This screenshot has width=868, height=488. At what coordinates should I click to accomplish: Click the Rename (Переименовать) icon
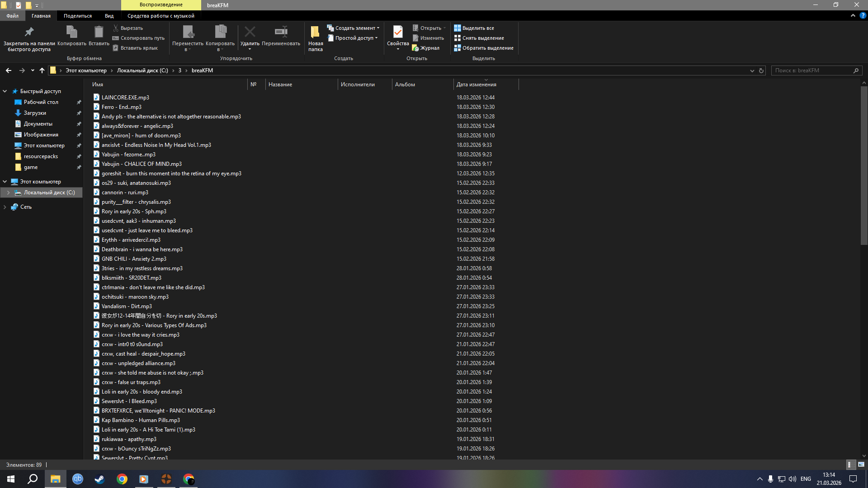[x=281, y=32]
